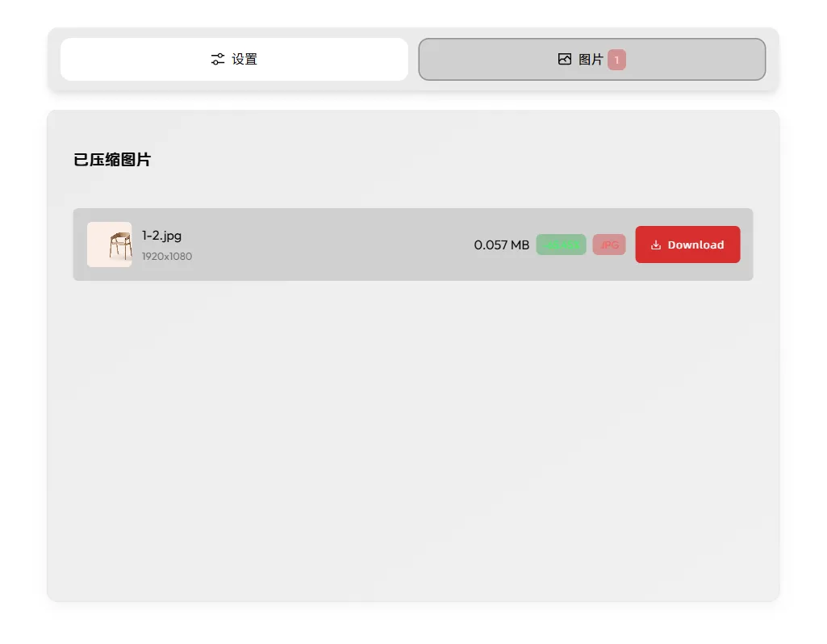Click the red JPG format badge
The image size is (827, 644).
[609, 245]
